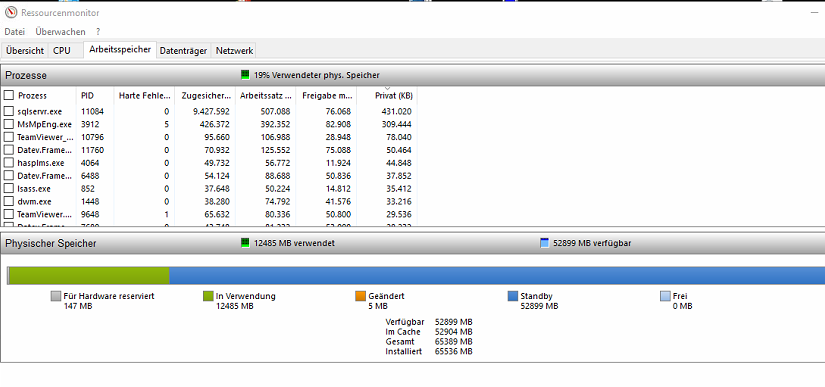
Task: Collapse the Prozesse section header
Action: point(412,75)
